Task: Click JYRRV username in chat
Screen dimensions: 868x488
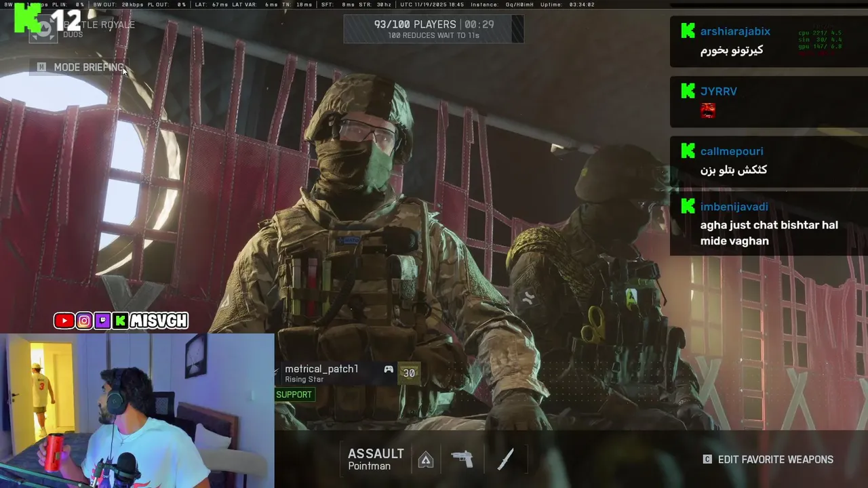Action: click(718, 91)
